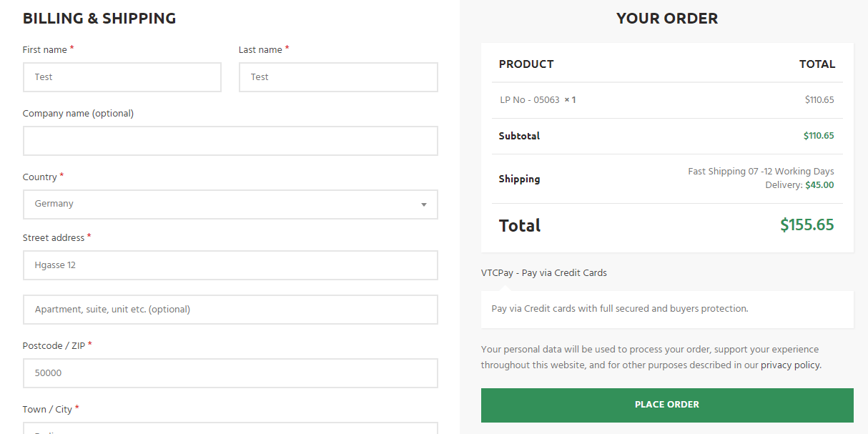Image resolution: width=868 pixels, height=434 pixels.
Task: Click the product name LP No - 05063
Action: coord(529,100)
